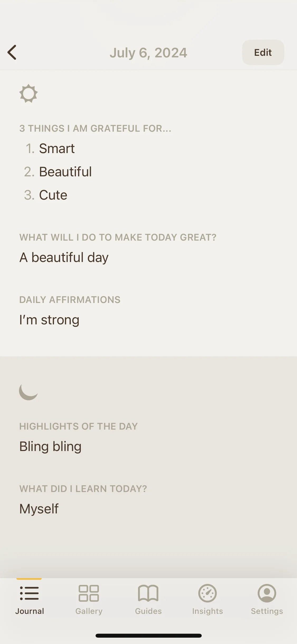Click the home indicator bar
Image resolution: width=297 pixels, height=644 pixels.
148,636
